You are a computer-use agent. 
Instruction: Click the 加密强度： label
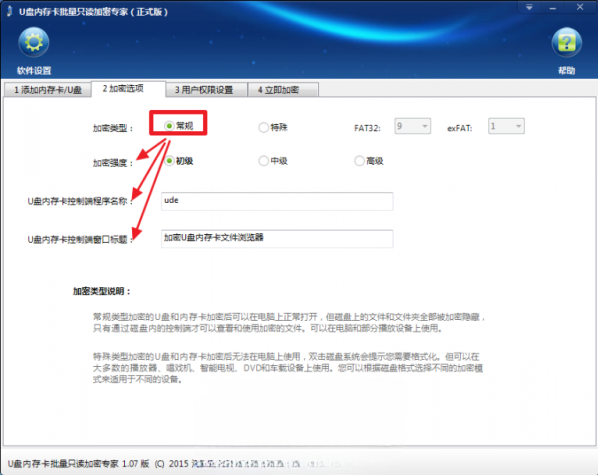coord(113,163)
